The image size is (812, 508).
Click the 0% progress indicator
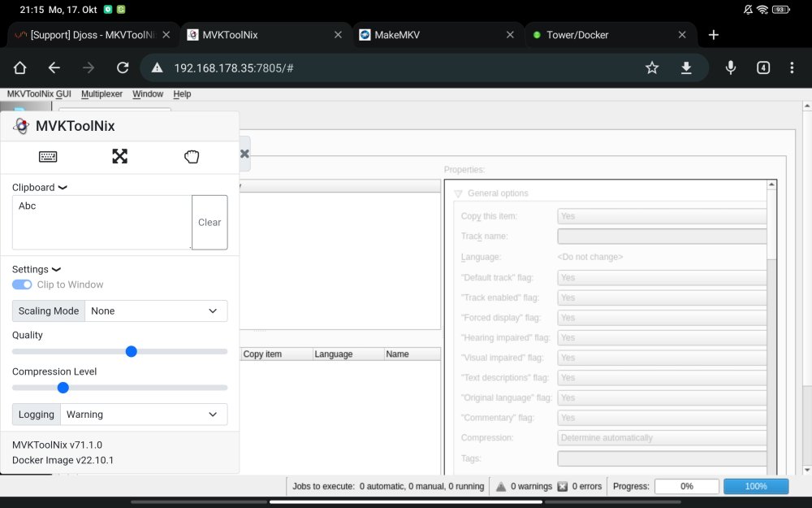[687, 486]
